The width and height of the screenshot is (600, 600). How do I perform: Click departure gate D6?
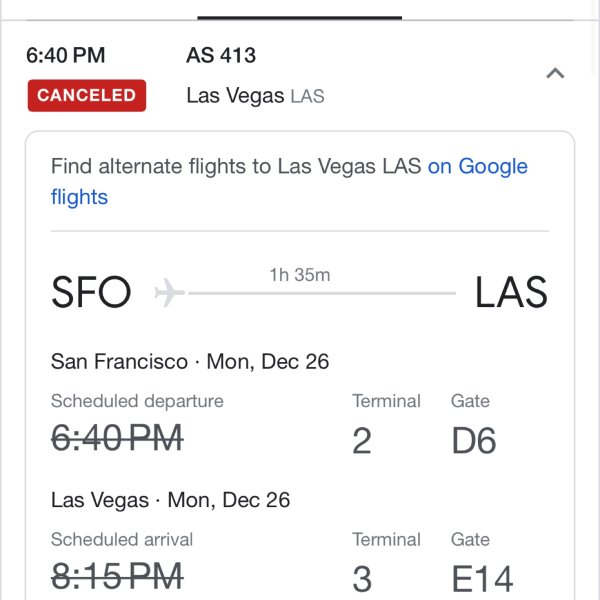pyautogui.click(x=474, y=441)
